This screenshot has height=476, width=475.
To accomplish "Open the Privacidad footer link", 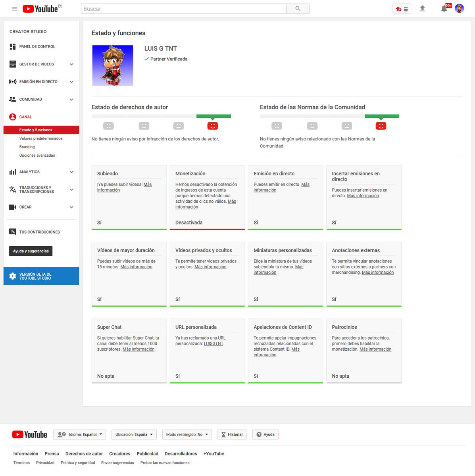I will 45,463.
